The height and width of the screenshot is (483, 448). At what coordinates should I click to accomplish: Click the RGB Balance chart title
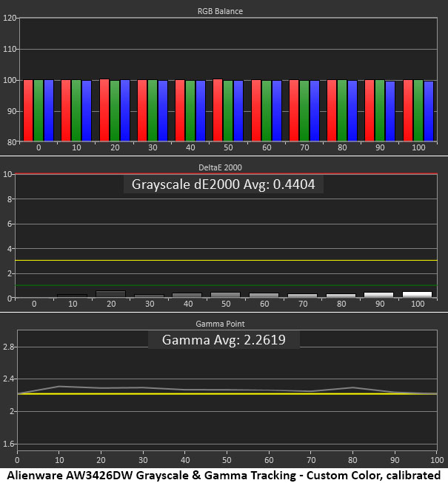(x=220, y=11)
